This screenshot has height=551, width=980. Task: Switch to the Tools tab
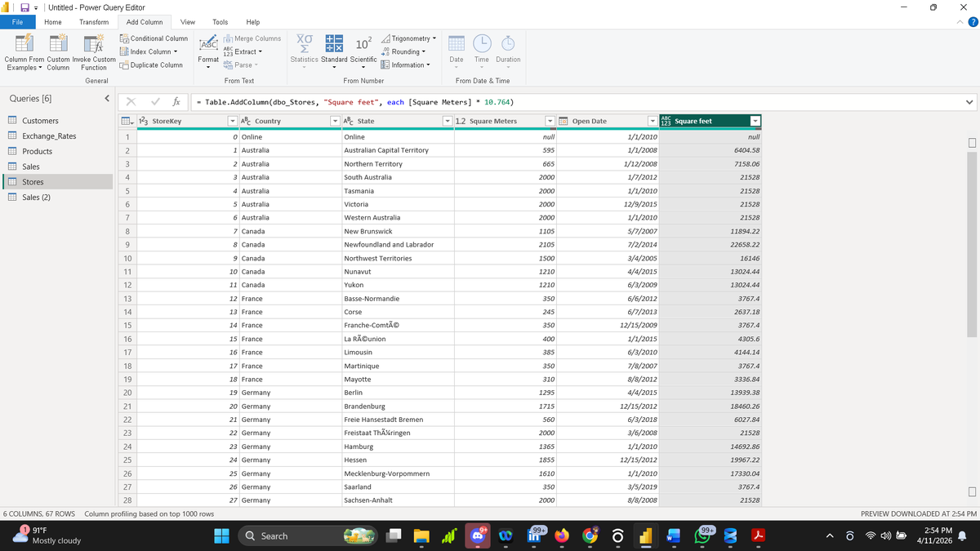tap(220, 22)
